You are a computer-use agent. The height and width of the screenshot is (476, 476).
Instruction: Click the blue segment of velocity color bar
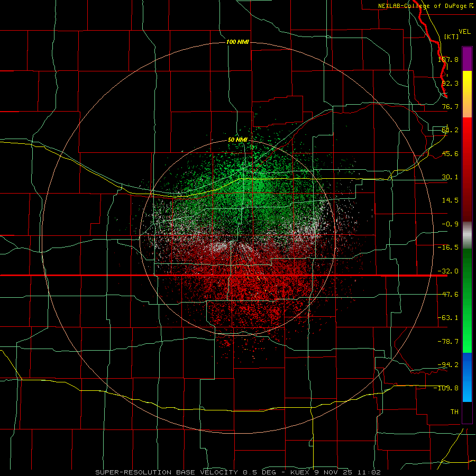tap(467, 377)
